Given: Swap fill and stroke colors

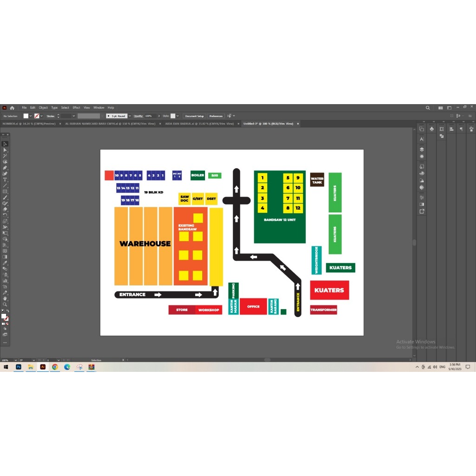Looking at the screenshot, I should 7,311.
